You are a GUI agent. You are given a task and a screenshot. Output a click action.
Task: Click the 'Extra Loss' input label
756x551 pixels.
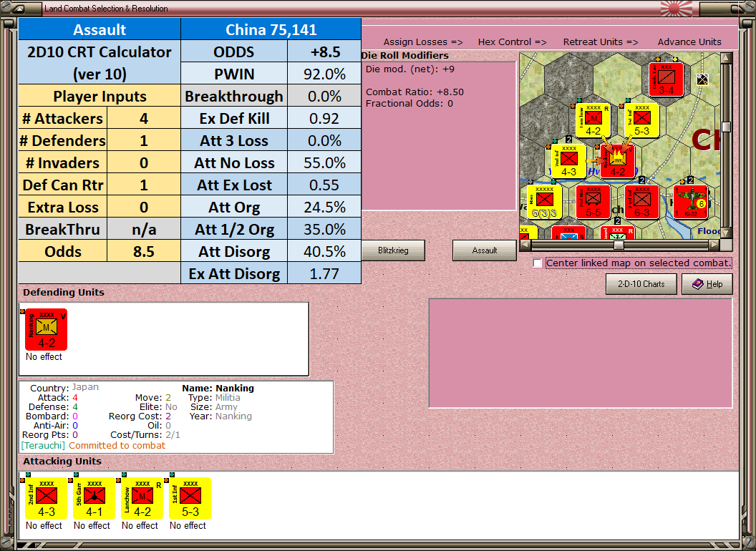[63, 208]
